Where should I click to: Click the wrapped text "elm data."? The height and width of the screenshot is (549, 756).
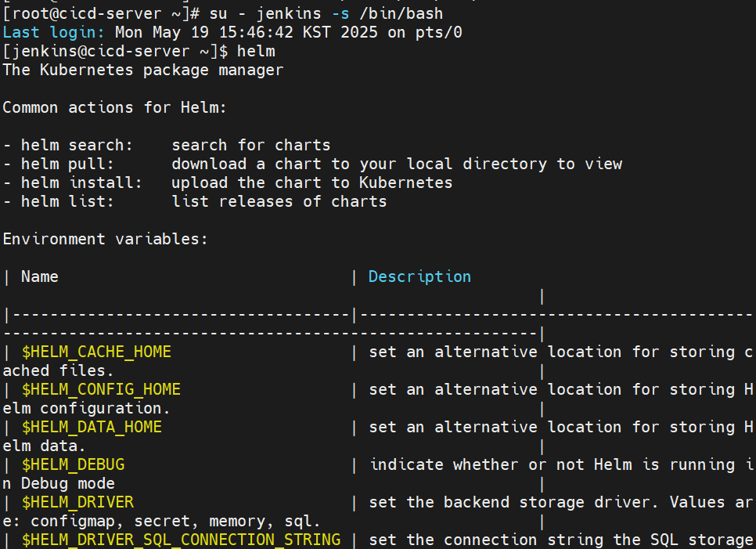click(x=45, y=446)
